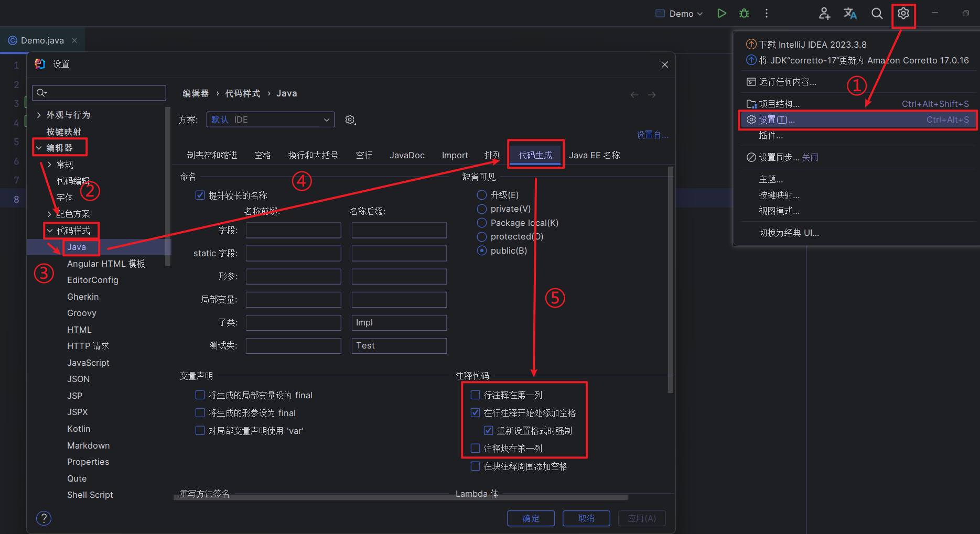Click the Debug bug icon

pos(744,14)
